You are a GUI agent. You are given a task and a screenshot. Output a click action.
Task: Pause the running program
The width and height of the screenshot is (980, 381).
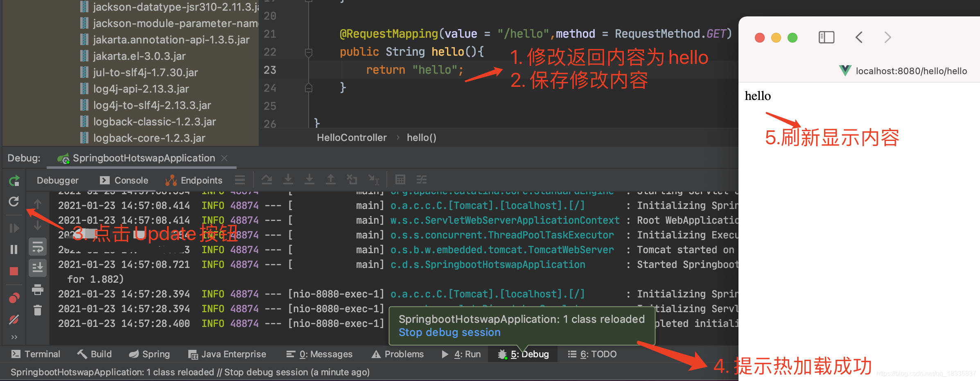[14, 249]
